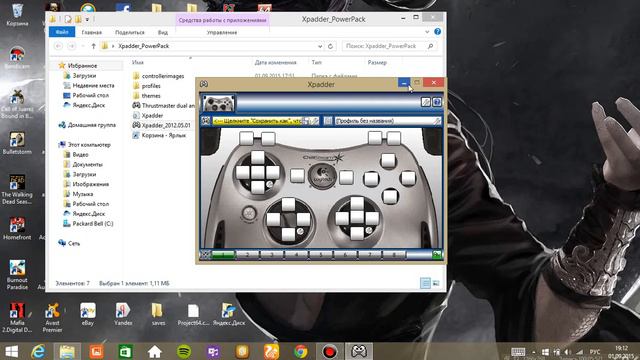Click the green button at set bar's right end

coord(437,255)
